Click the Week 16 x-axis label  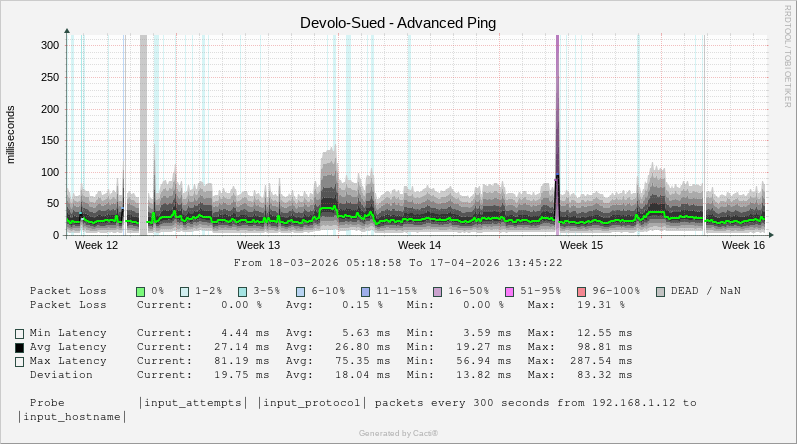743,245
